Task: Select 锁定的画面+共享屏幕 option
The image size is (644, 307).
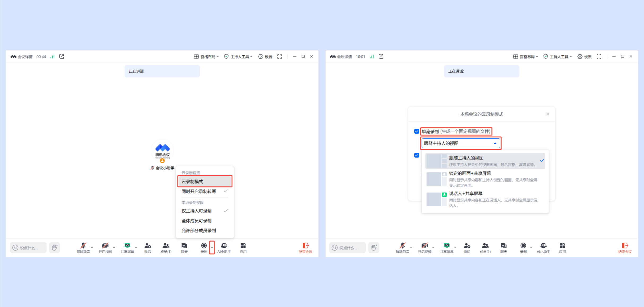Action: point(485,179)
